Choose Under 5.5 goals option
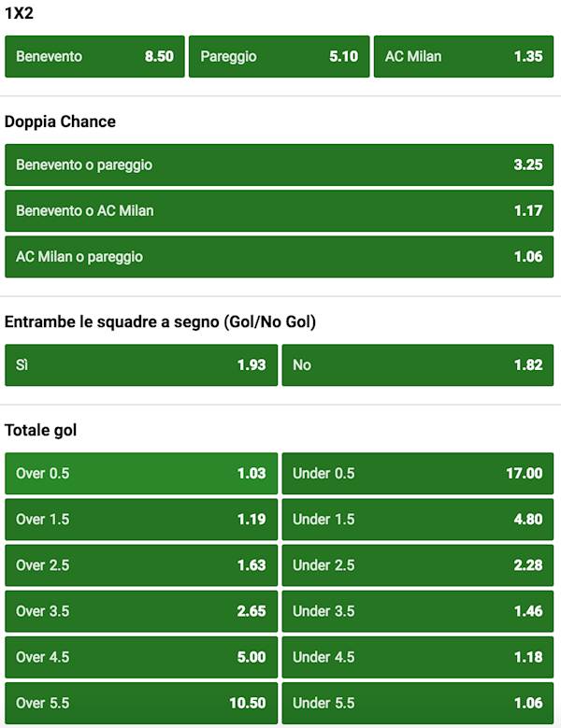The width and height of the screenshot is (561, 728). (418, 703)
